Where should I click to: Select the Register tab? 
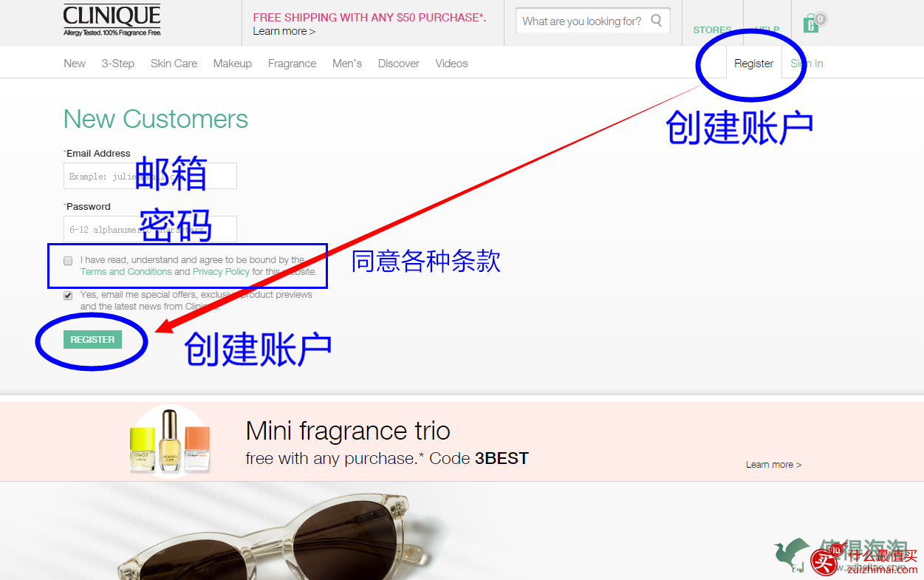pos(753,64)
